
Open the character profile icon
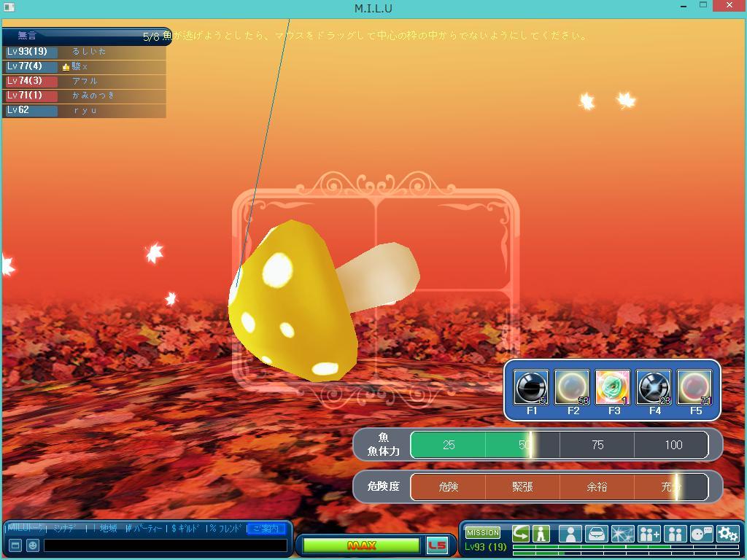(x=570, y=534)
